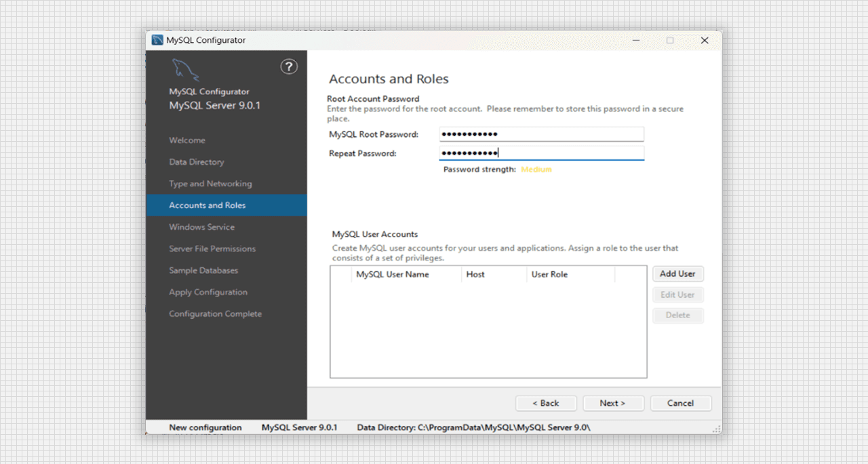Go back with the Back button
868x464 pixels.
(x=546, y=403)
